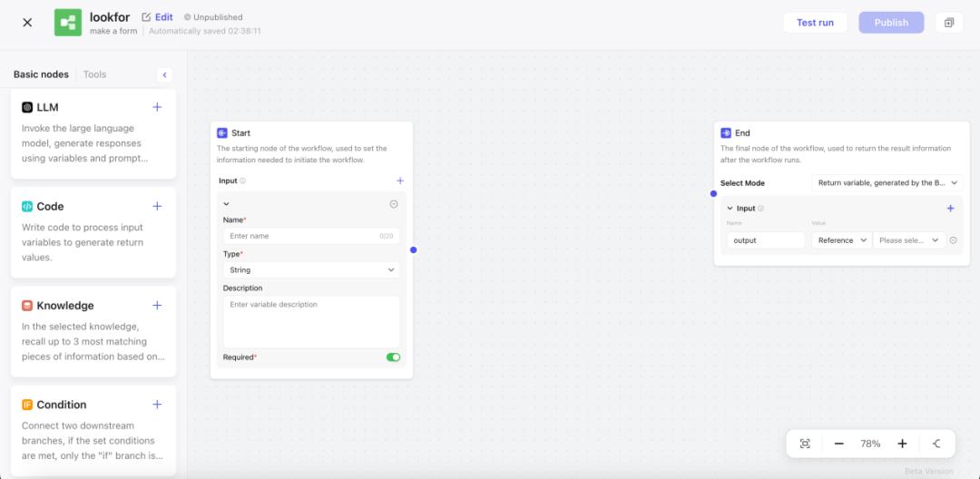Add a Knowledge node with its plus icon
980x479 pixels.
click(x=157, y=306)
